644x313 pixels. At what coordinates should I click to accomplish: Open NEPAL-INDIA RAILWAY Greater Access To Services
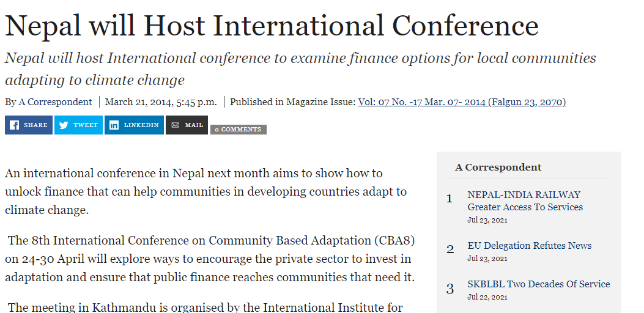[525, 201]
